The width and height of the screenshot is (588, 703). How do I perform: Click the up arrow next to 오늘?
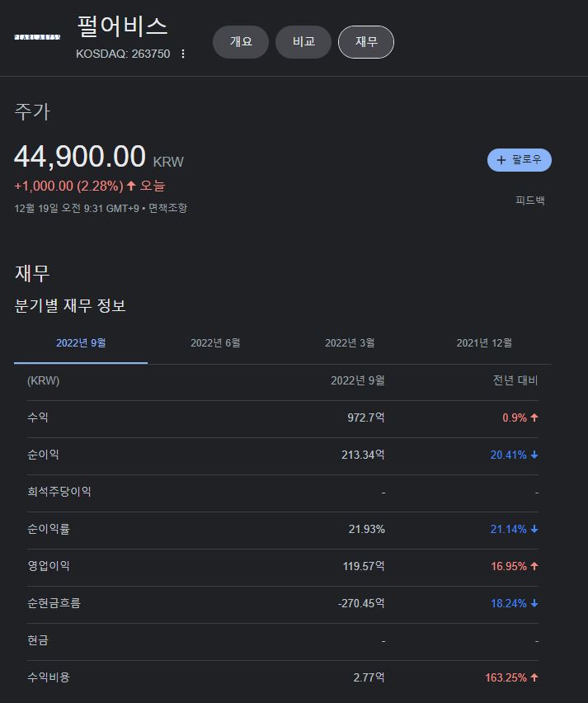tap(131, 186)
